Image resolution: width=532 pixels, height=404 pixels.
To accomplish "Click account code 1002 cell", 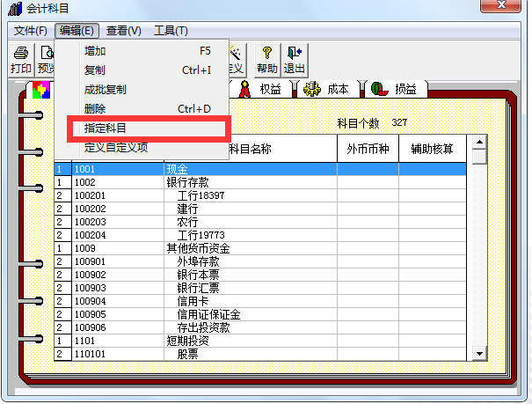I will coord(118,182).
